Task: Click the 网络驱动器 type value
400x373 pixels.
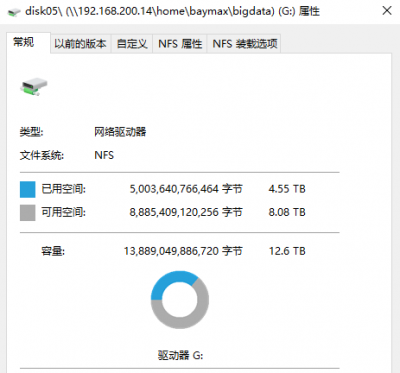Action: point(120,132)
